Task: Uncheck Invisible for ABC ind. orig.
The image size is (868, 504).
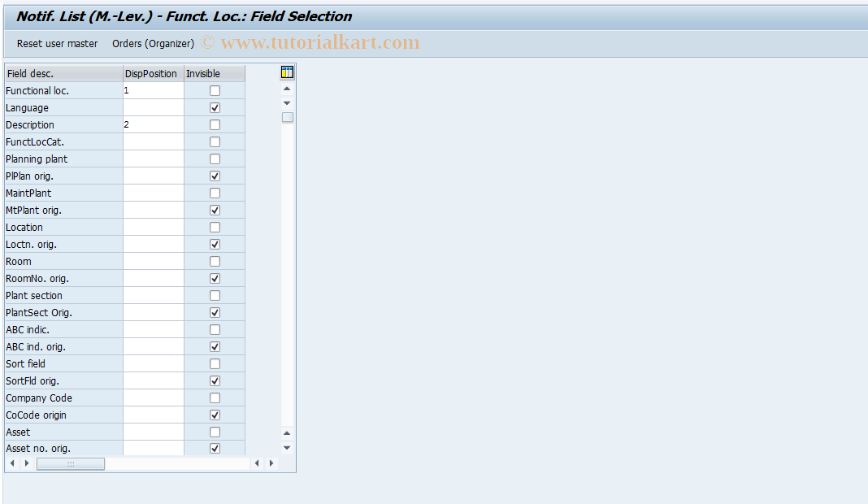Action: click(x=215, y=347)
